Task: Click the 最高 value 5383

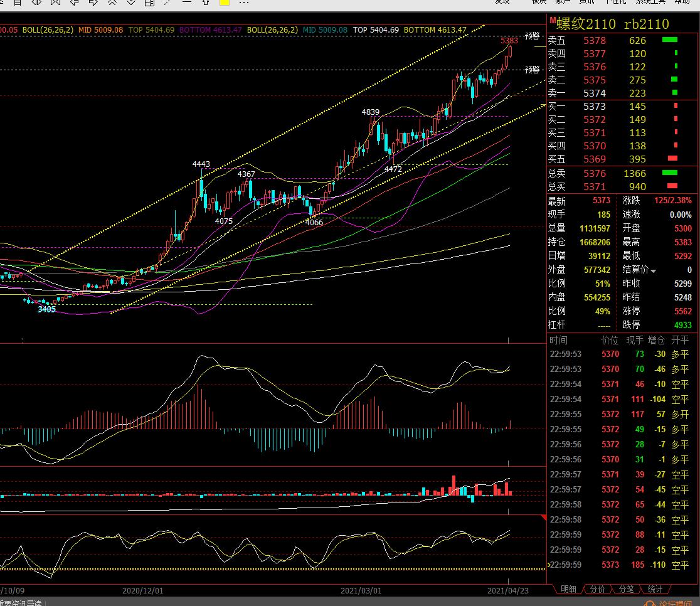Action: (x=683, y=243)
